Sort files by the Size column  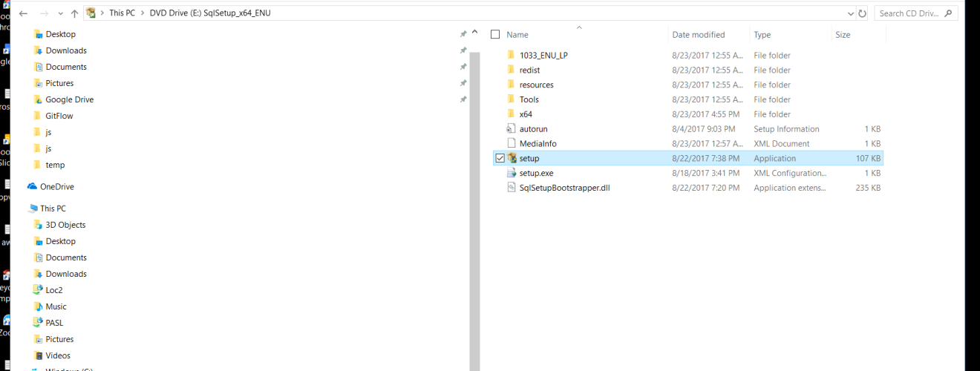click(843, 35)
